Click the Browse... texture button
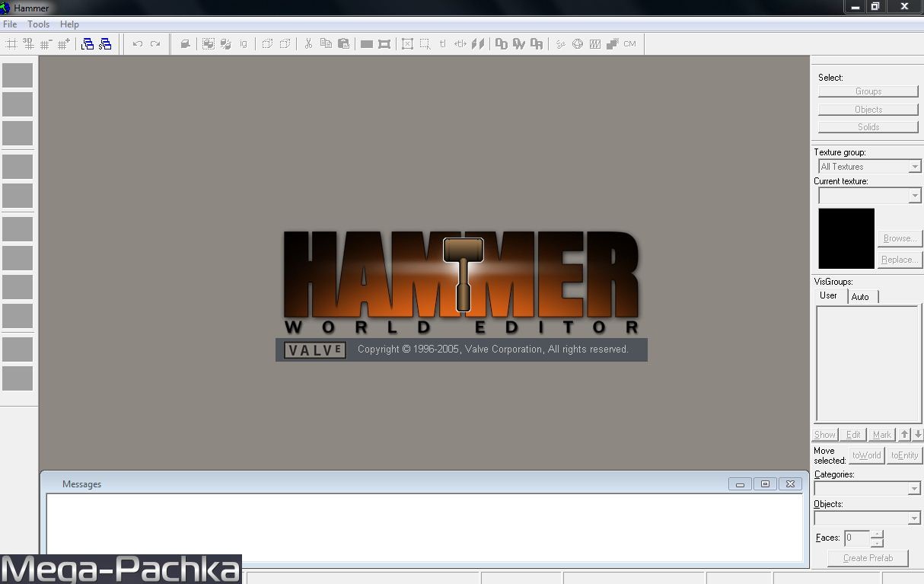 coord(900,238)
